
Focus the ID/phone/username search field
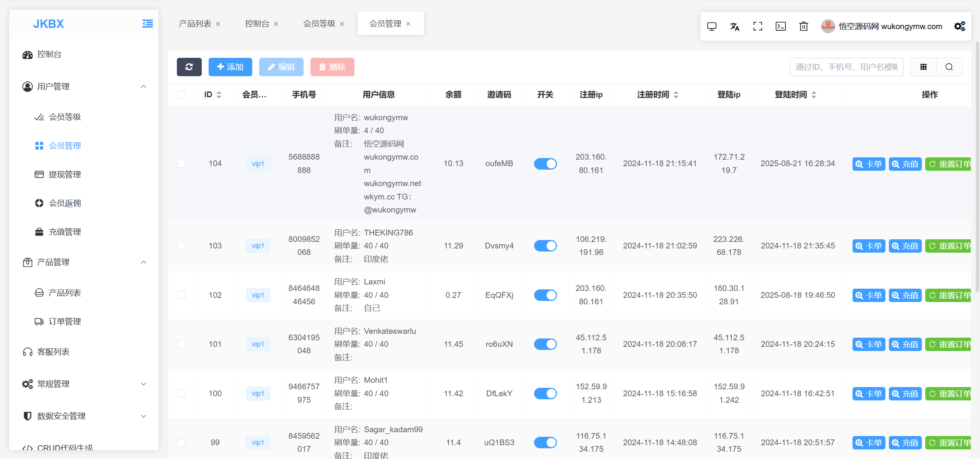point(846,67)
